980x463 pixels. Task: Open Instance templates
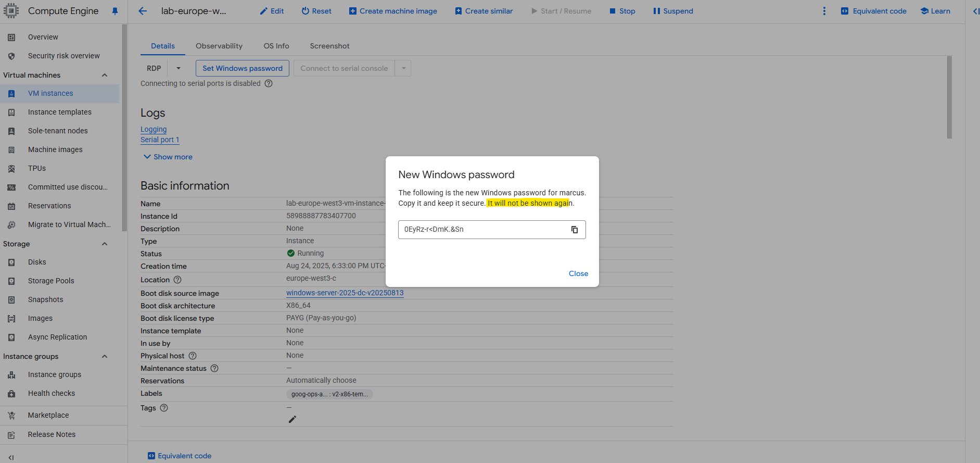coord(60,112)
